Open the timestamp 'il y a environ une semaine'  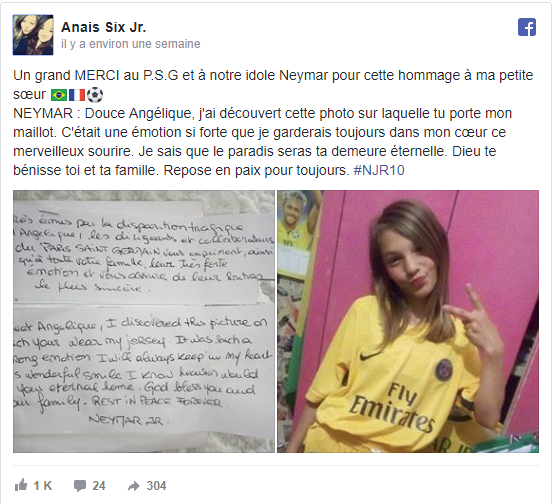[131, 44]
